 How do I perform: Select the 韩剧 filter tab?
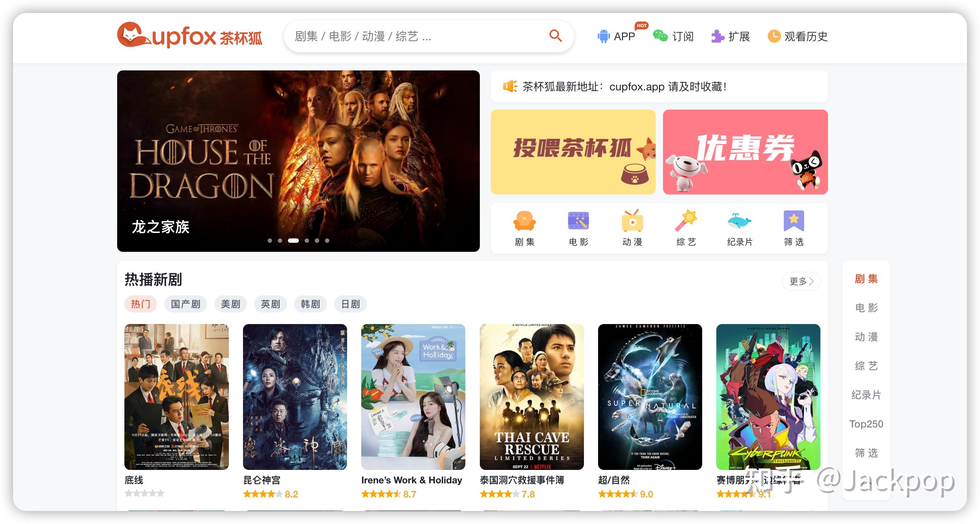click(x=310, y=304)
